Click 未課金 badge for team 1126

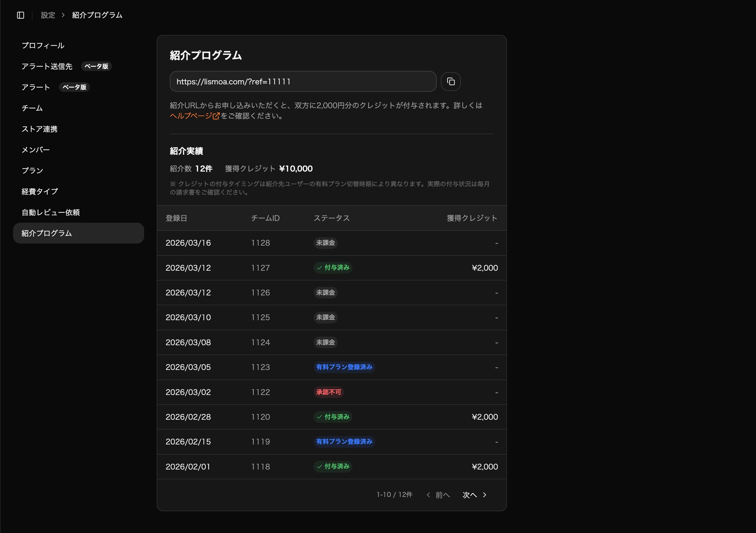(x=326, y=292)
